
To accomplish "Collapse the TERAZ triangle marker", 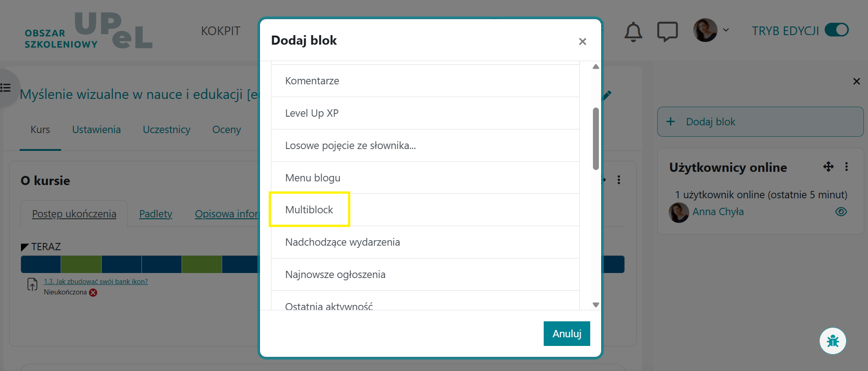I will [25, 247].
